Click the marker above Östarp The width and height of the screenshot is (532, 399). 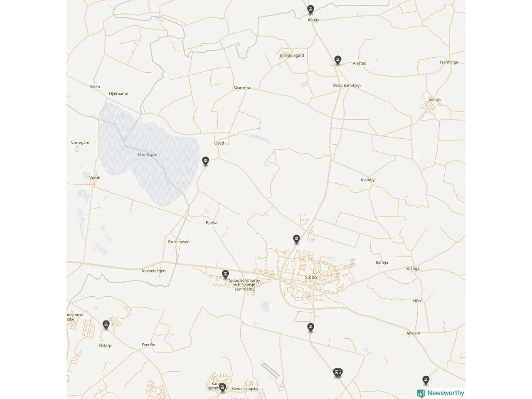[106, 325]
